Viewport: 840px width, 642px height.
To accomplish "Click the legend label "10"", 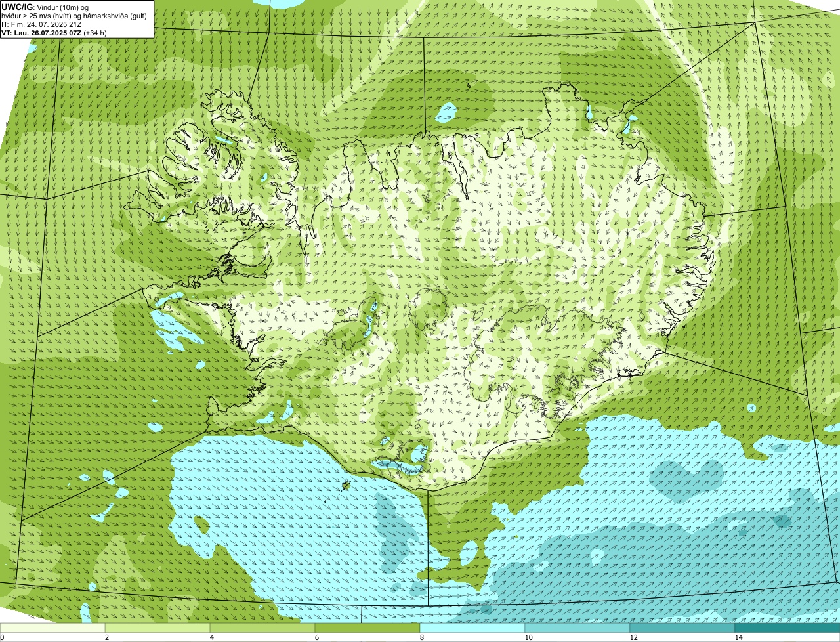I will [528, 637].
